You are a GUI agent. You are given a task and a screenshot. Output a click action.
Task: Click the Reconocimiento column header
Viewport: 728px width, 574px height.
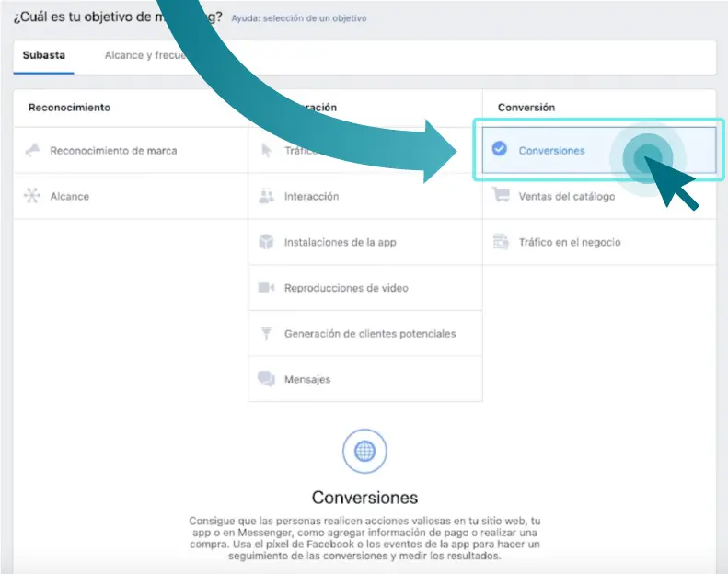(x=69, y=108)
